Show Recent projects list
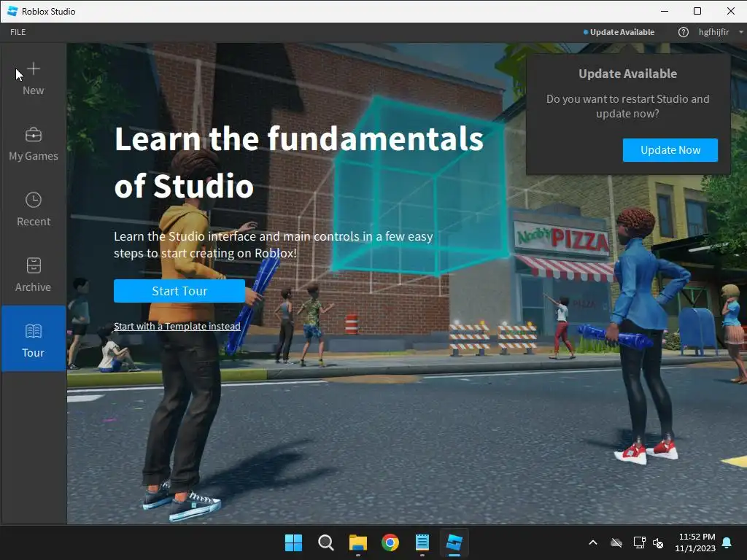Viewport: 747px width, 560px height. (x=34, y=209)
